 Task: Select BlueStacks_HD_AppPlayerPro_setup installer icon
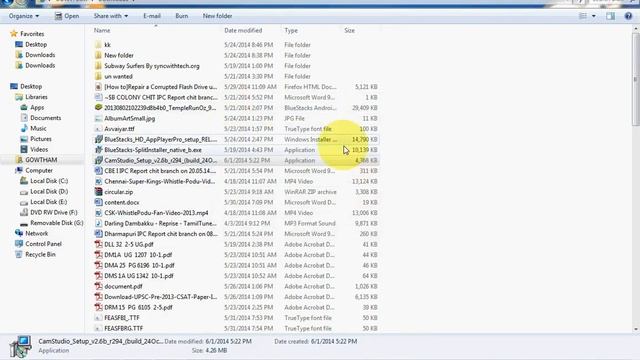(98, 139)
